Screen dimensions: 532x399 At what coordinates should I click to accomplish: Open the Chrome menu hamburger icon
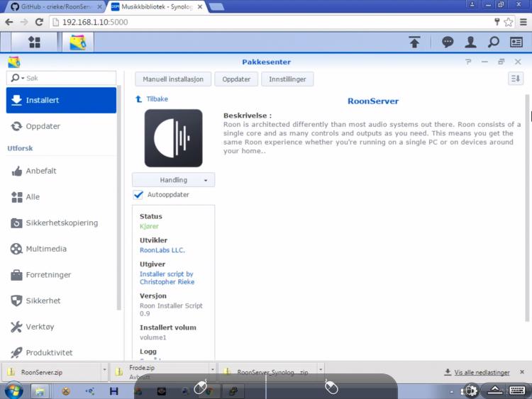523,22
